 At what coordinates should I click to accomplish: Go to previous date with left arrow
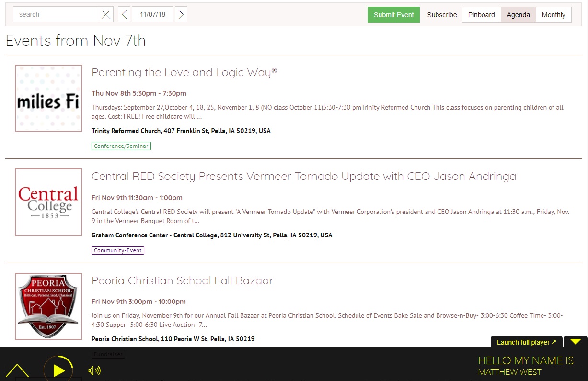pos(124,14)
